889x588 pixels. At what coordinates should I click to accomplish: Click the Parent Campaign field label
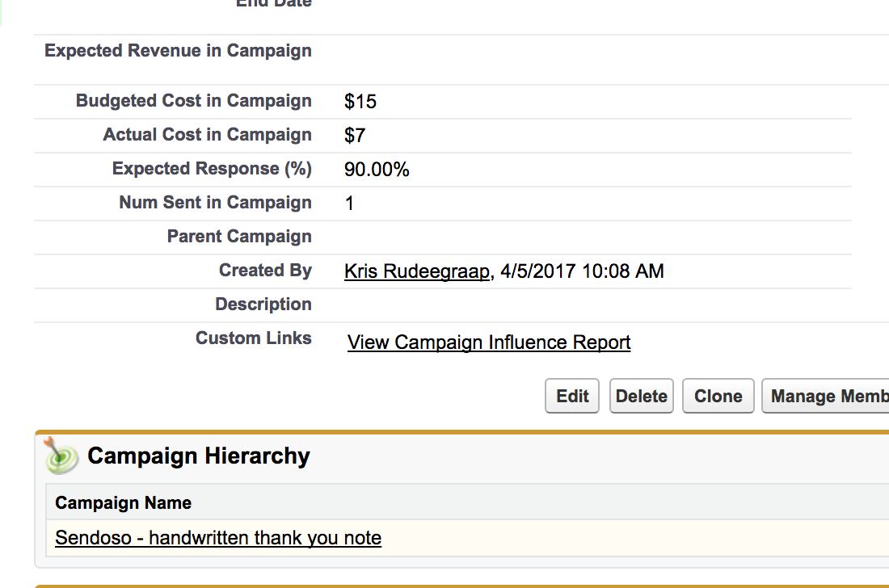(239, 237)
